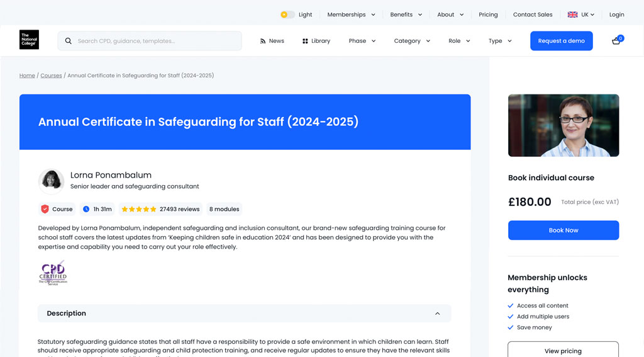Click the checkmark beside Add multiple users
Image resolution: width=644 pixels, height=357 pixels.
(x=511, y=317)
